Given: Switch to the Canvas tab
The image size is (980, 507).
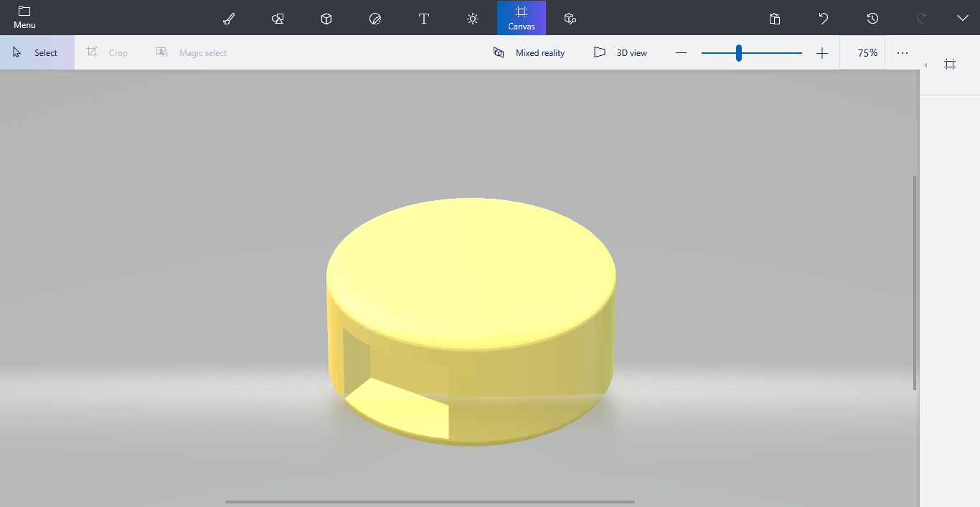Looking at the screenshot, I should 521,17.
